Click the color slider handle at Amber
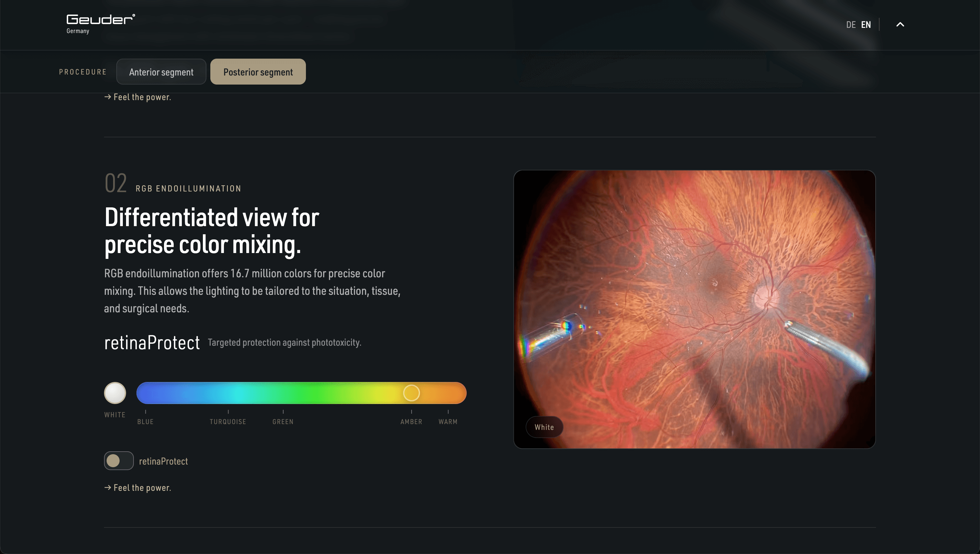 pos(411,393)
